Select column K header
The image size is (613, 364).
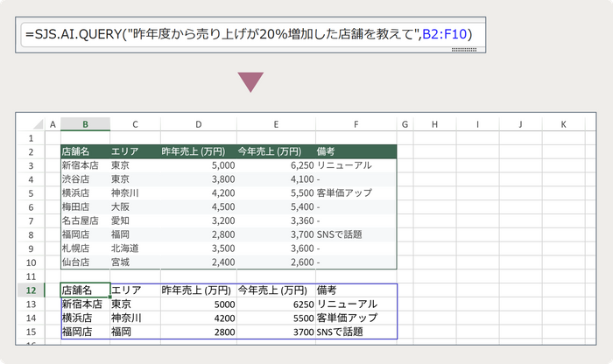[561, 124]
